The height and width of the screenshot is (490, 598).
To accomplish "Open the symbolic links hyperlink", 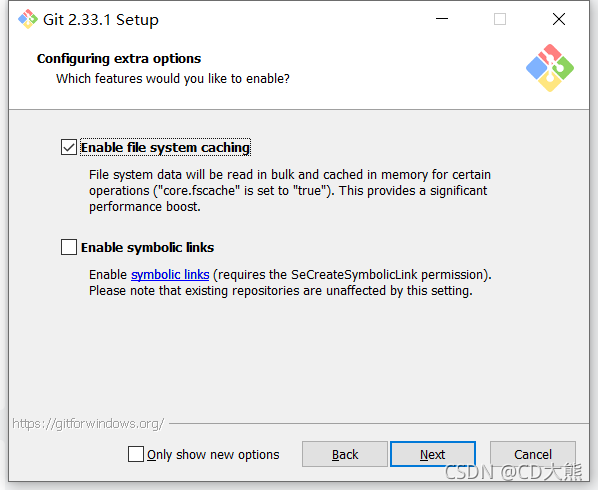I will coord(170,275).
